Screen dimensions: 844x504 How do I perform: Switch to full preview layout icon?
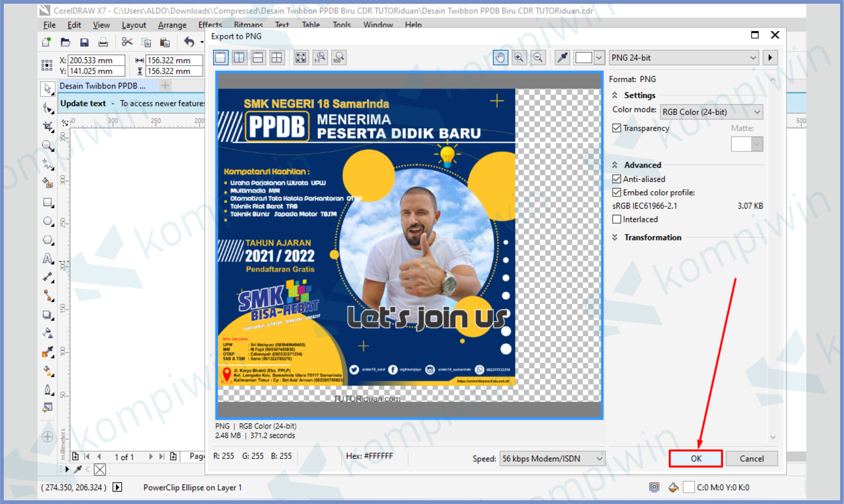coord(221,58)
